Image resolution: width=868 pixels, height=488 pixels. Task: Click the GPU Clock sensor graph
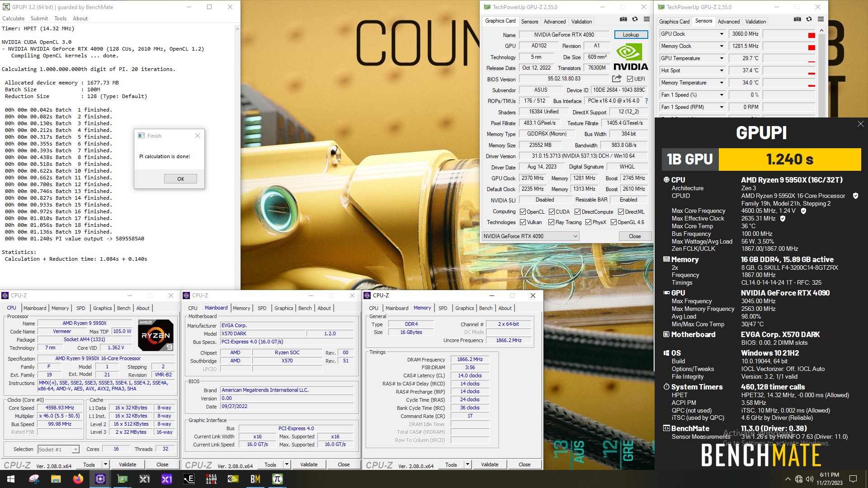point(789,34)
